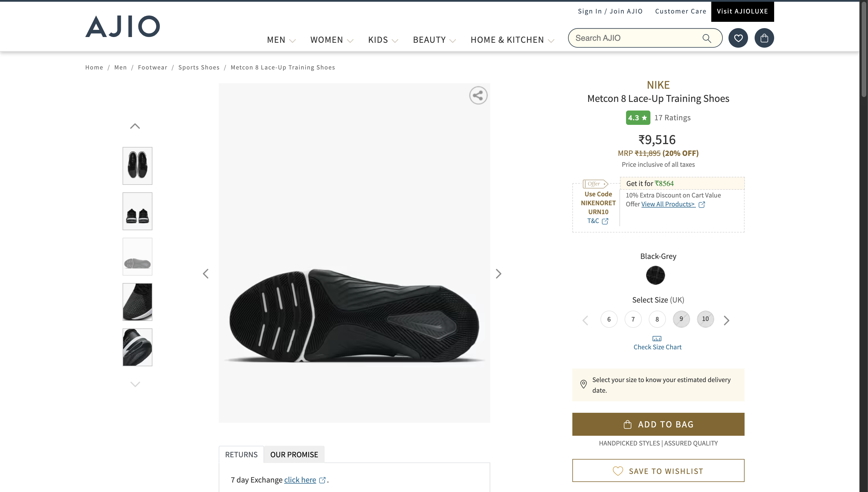Click the 17 Ratings text
This screenshot has height=492, width=868.
(x=672, y=118)
